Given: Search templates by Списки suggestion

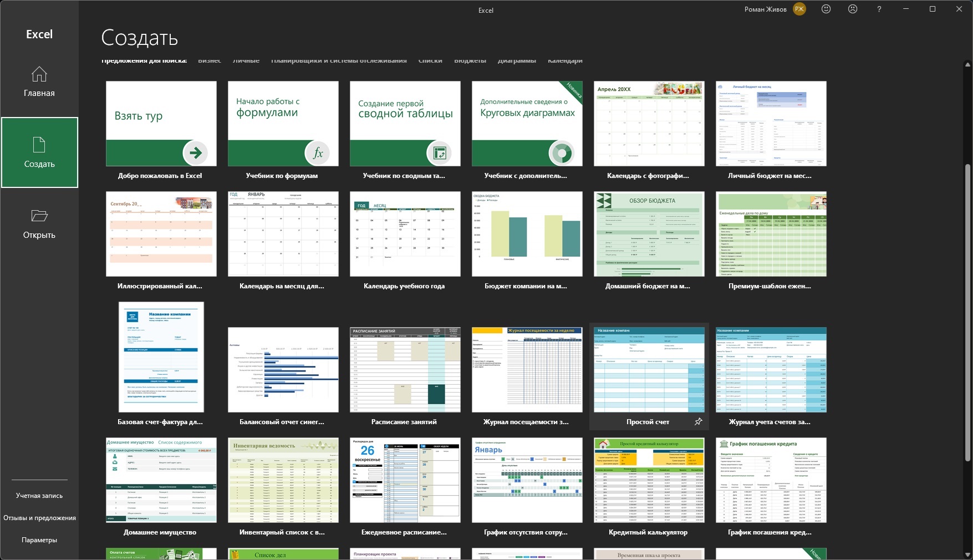Looking at the screenshot, I should tap(430, 60).
